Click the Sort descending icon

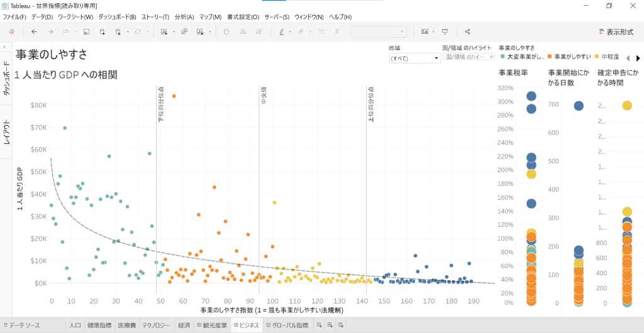tap(258, 31)
